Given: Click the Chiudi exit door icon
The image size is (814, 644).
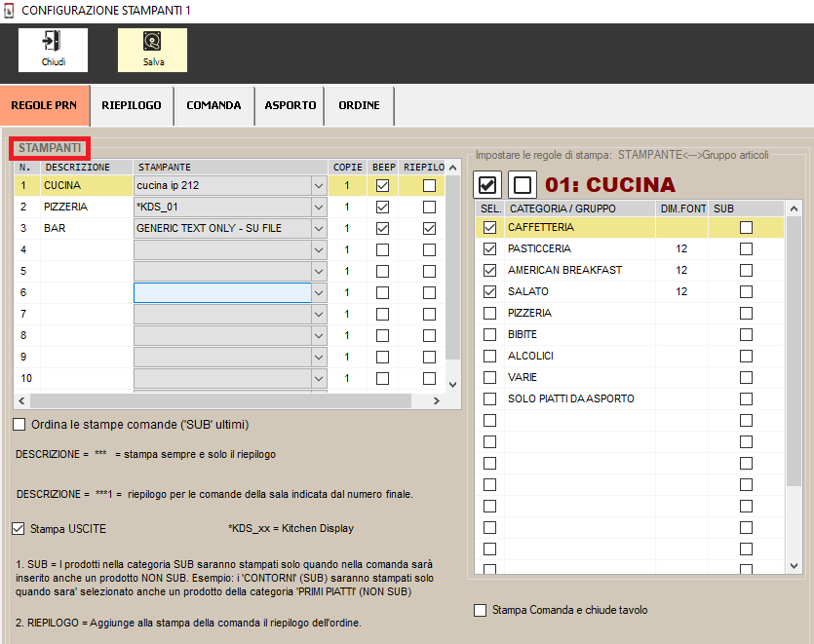Looking at the screenshot, I should [53, 42].
